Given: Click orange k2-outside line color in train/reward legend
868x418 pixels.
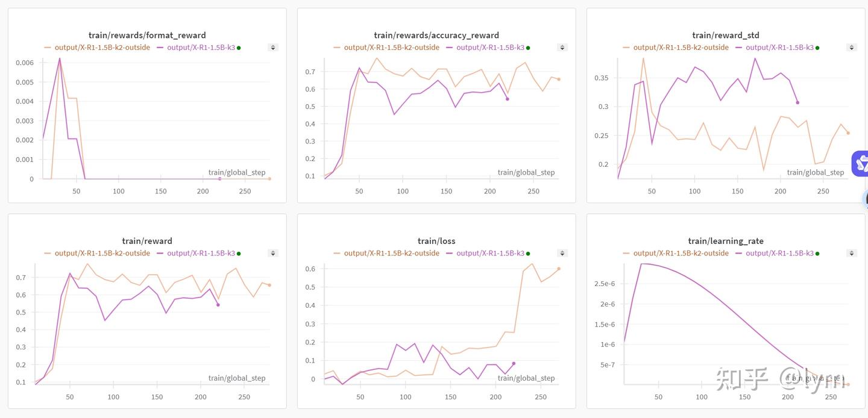Looking at the screenshot, I should (x=48, y=254).
